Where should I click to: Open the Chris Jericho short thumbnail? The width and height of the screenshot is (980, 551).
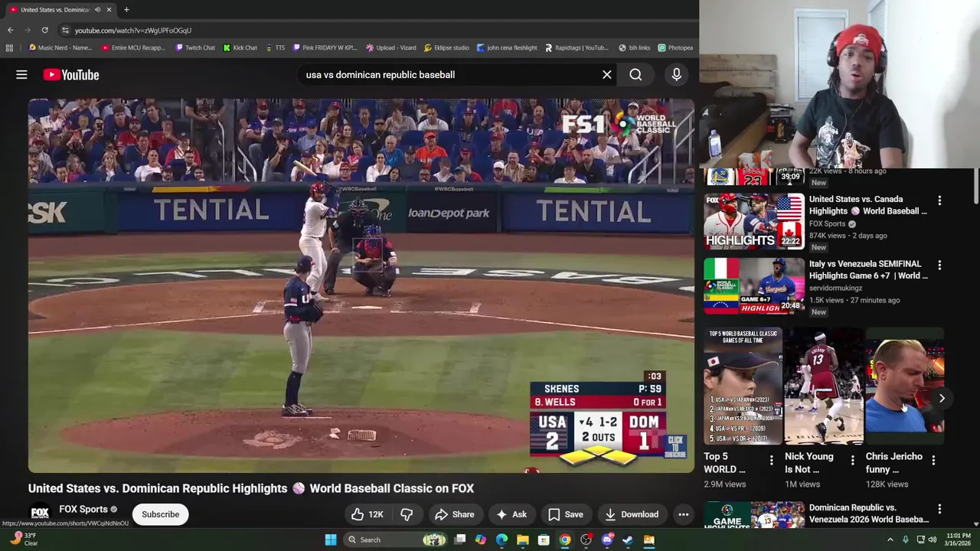pos(905,386)
